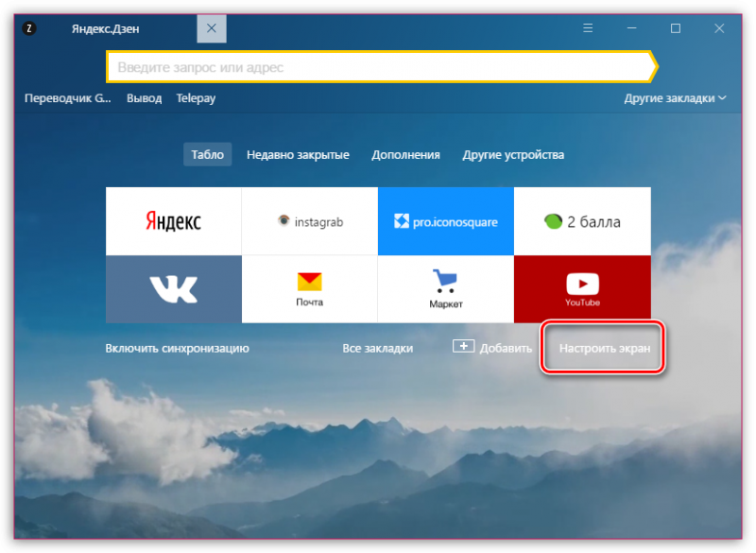Expand Другие закладки dropdown
Screen dimensions: 756x553
pyautogui.click(x=675, y=98)
